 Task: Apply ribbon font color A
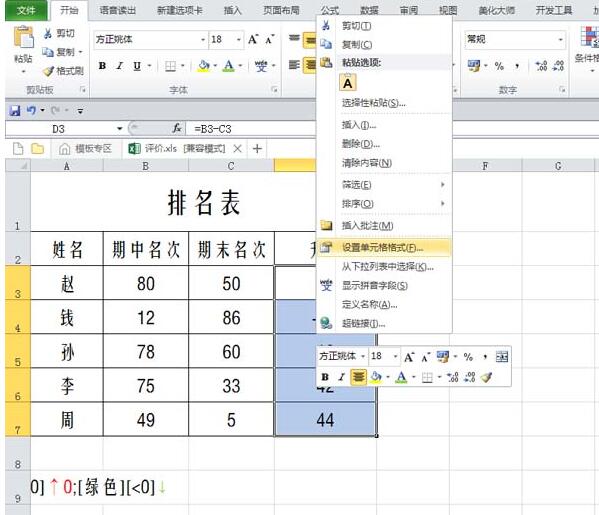(228, 66)
